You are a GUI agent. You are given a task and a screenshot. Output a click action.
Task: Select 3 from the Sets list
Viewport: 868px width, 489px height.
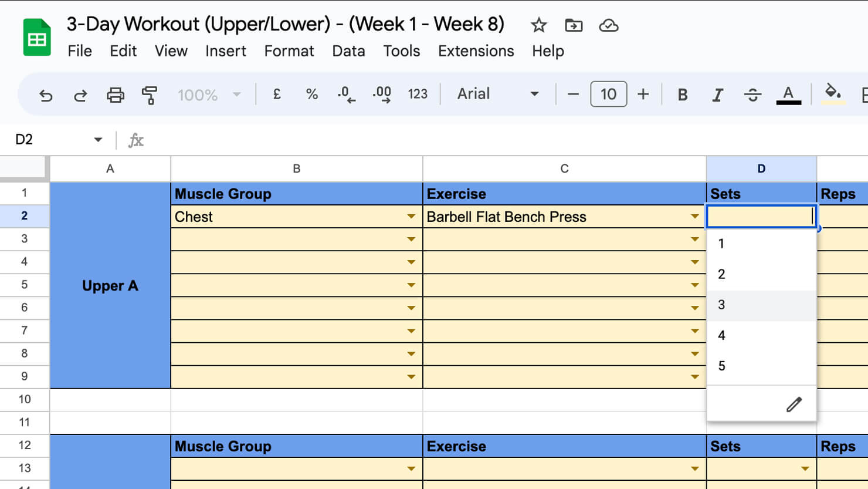point(722,305)
